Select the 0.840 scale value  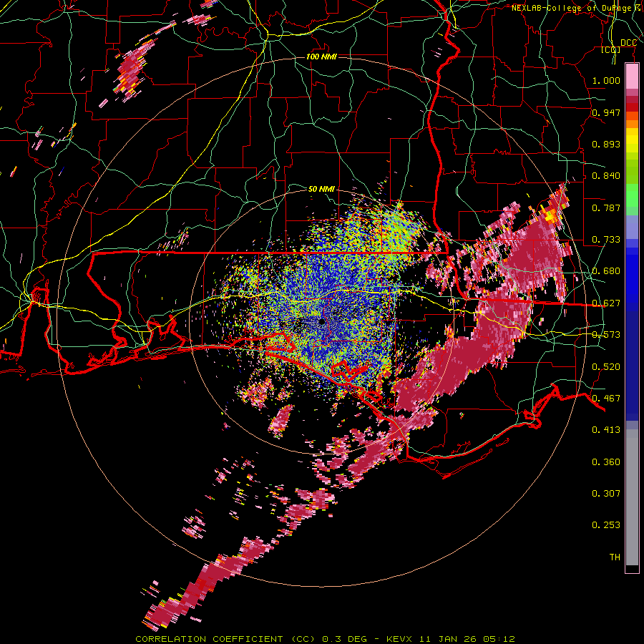tap(606, 176)
